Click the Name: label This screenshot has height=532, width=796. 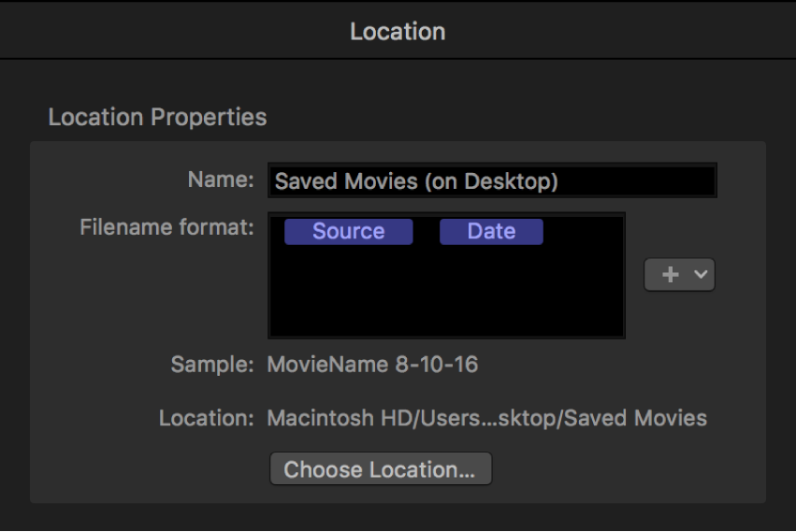(x=219, y=181)
